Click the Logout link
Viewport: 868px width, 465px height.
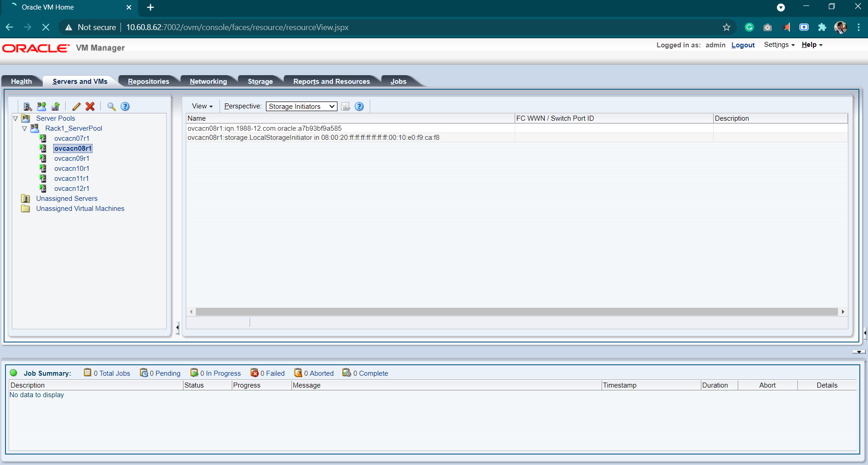pyautogui.click(x=743, y=45)
